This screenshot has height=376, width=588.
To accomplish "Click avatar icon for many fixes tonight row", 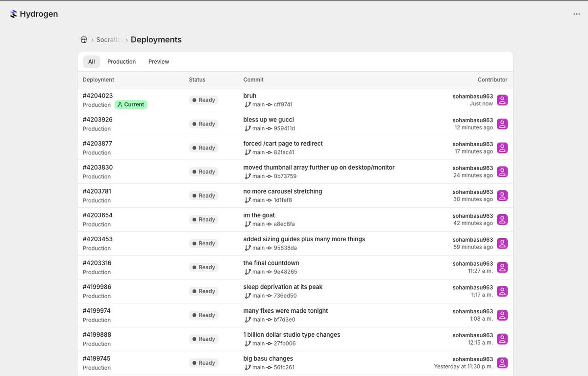I will (502, 315).
